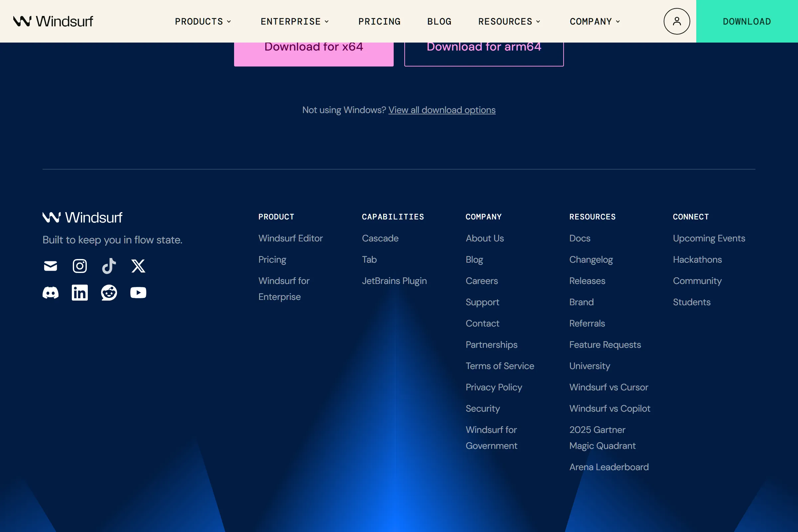Click the Windsurf logo in the footer

[x=82, y=217]
